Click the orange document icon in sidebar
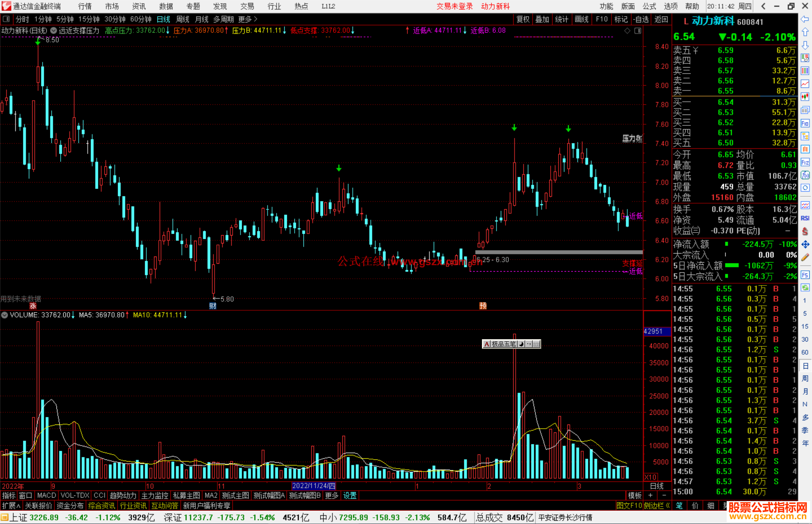Screen dimensions: 812x524 click(x=805, y=149)
